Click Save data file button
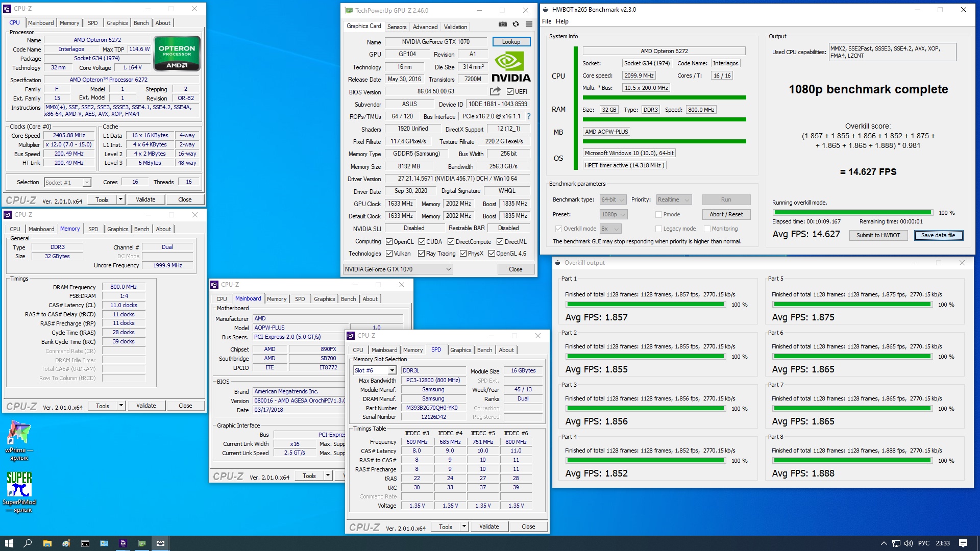This screenshot has height=551, width=980. 938,235
